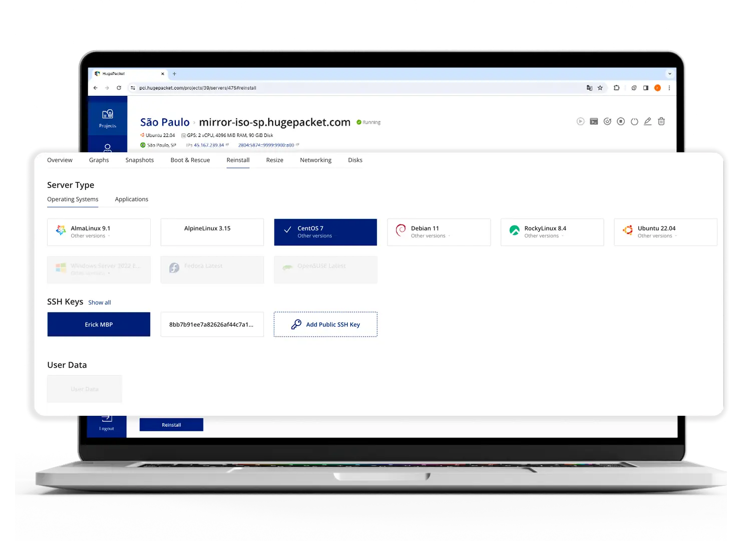756x541 pixels.
Task: Copy the IPv4 address 45.167.239.34
Action: [227, 145]
